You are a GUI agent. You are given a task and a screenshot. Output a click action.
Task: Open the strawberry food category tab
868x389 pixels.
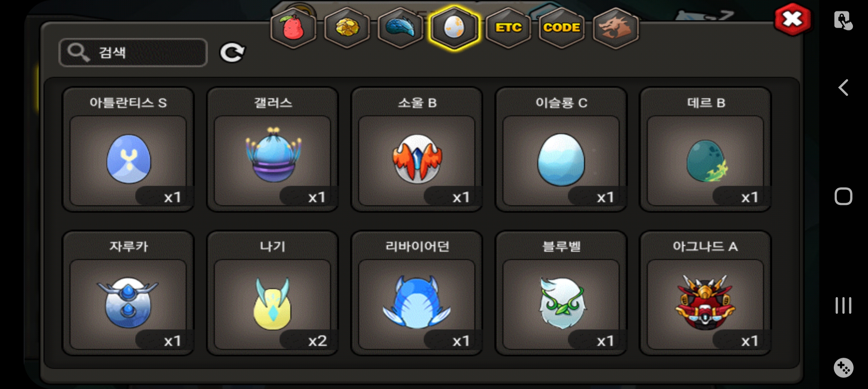(x=293, y=28)
